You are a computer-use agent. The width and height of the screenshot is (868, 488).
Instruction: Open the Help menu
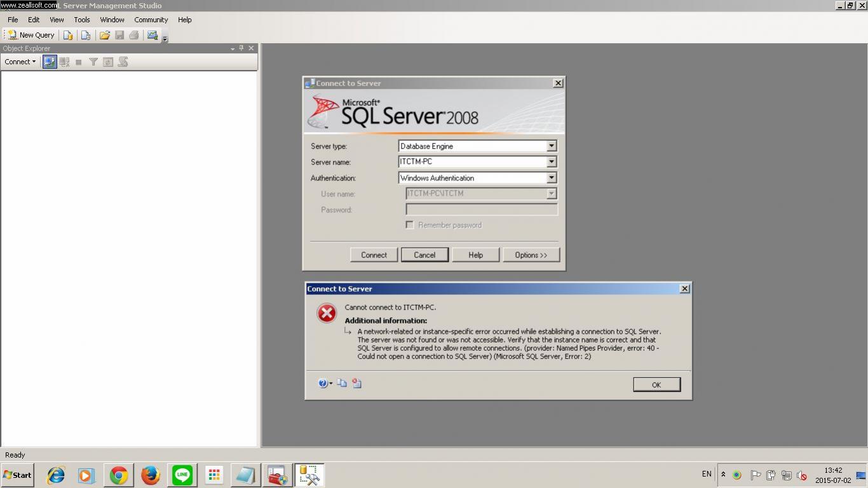[185, 20]
